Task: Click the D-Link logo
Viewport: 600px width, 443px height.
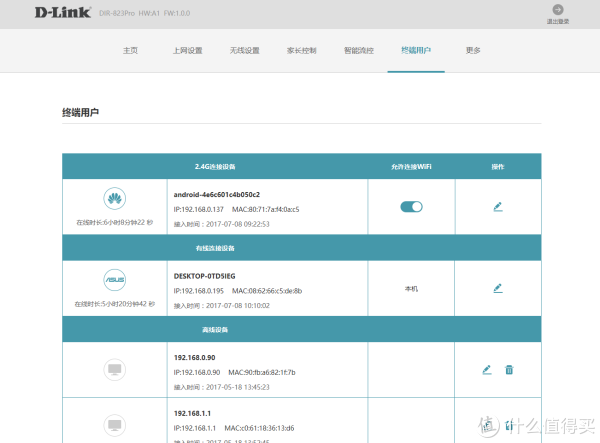Action: [63, 13]
